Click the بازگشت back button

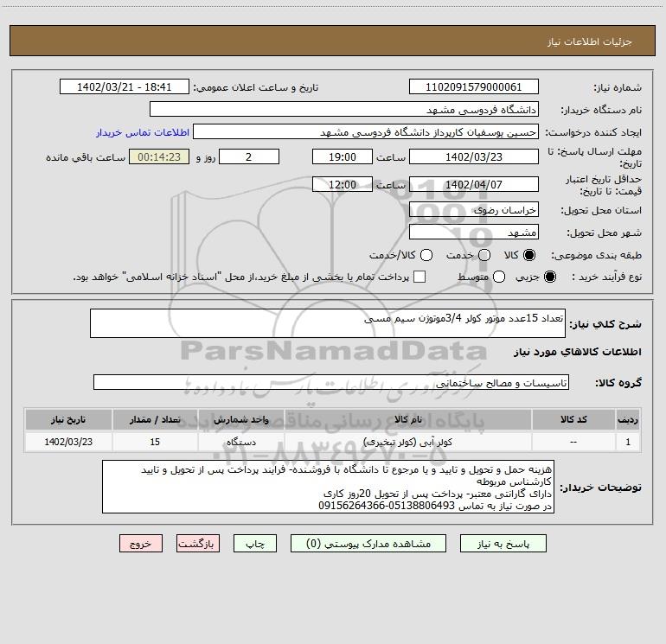coord(198,544)
